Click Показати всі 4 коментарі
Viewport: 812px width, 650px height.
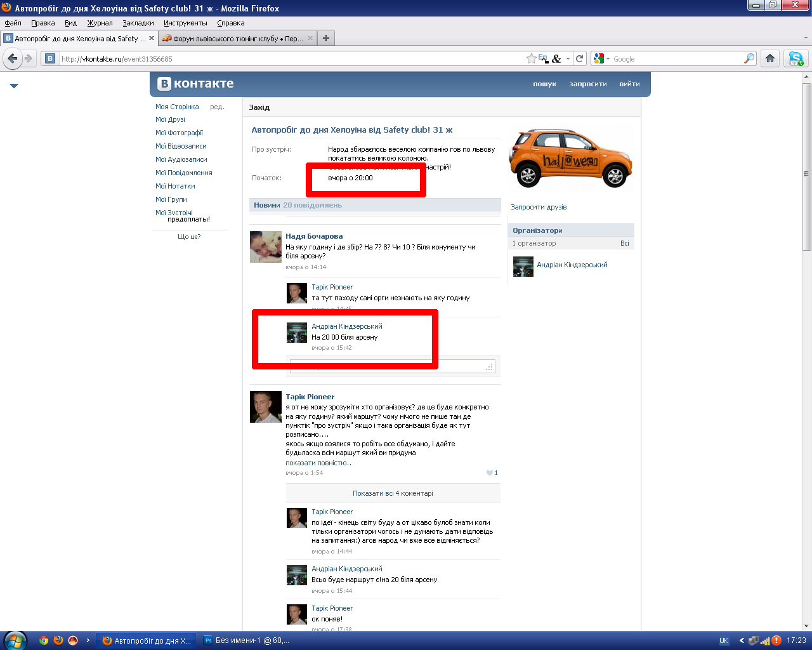393,493
